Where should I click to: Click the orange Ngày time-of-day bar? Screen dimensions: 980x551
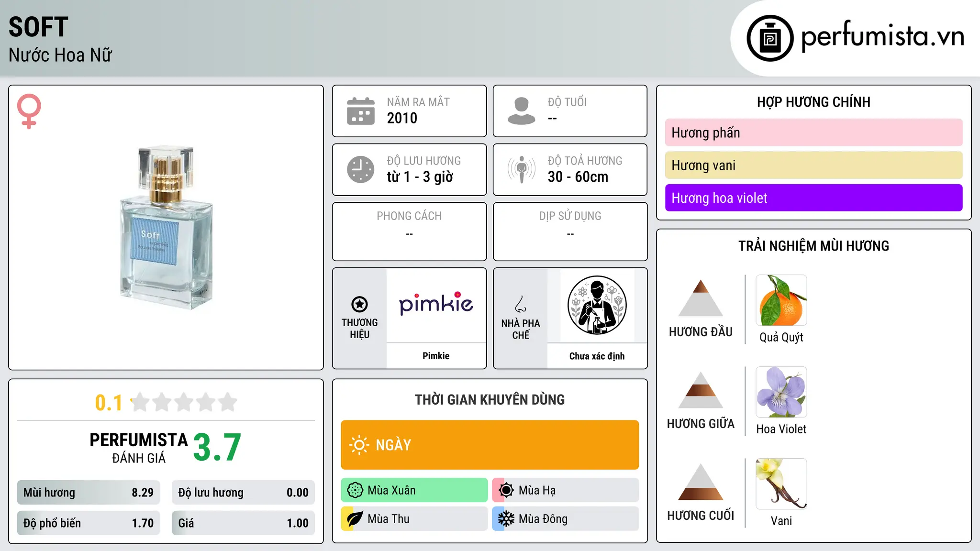[490, 445]
